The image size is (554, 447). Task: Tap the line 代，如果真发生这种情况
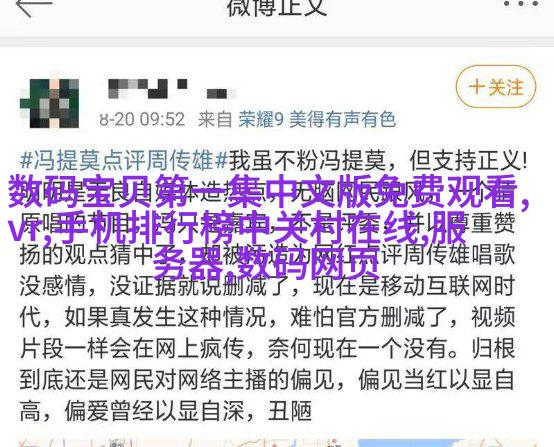coord(267,317)
